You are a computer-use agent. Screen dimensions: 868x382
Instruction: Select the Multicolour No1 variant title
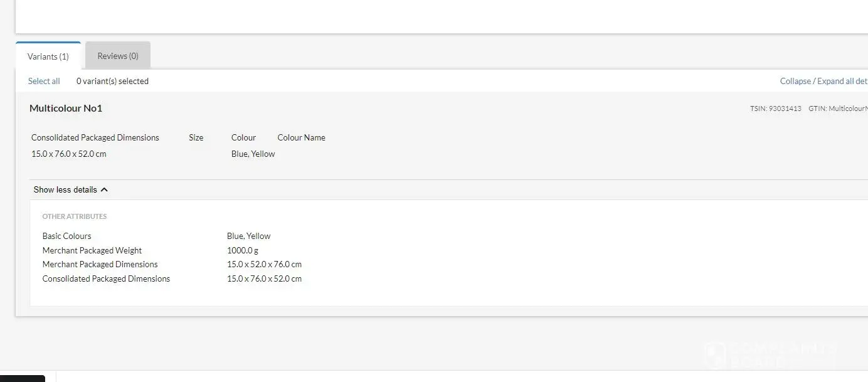[66, 109]
